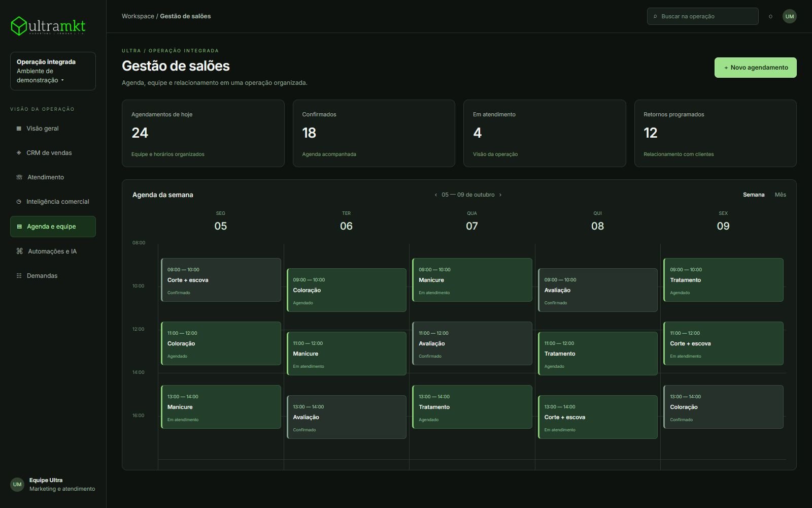Switch the agenda to Semana view

754,195
